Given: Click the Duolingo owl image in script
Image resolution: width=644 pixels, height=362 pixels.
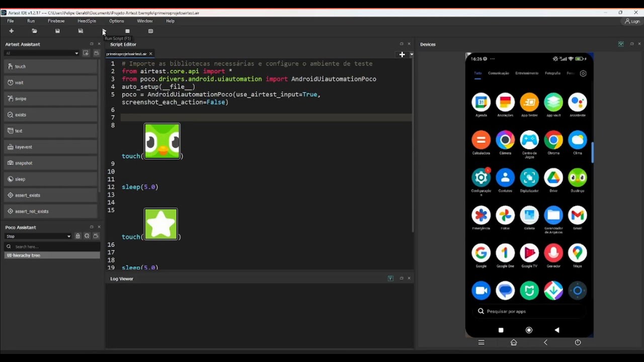Looking at the screenshot, I should click(162, 141).
